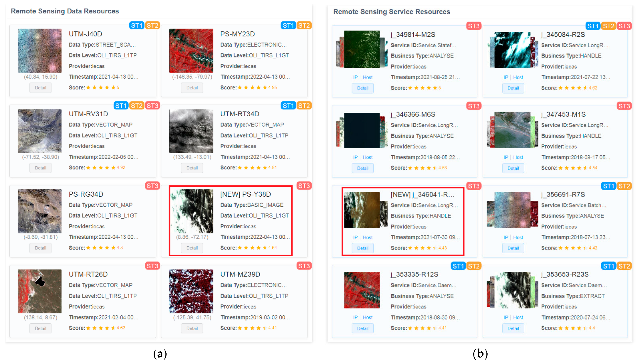
Task: Click the IP link under j_346366-M6S
Action: click(355, 157)
